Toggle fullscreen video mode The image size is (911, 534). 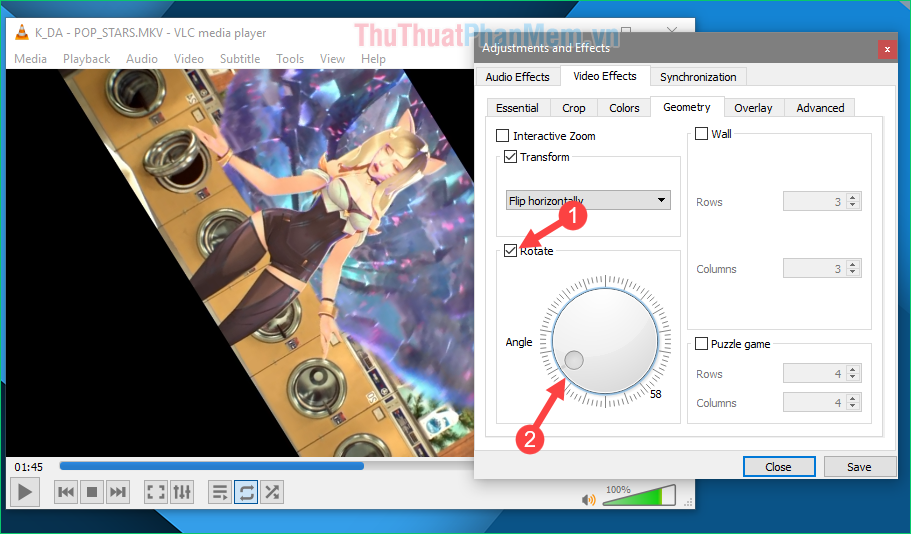tap(156, 492)
